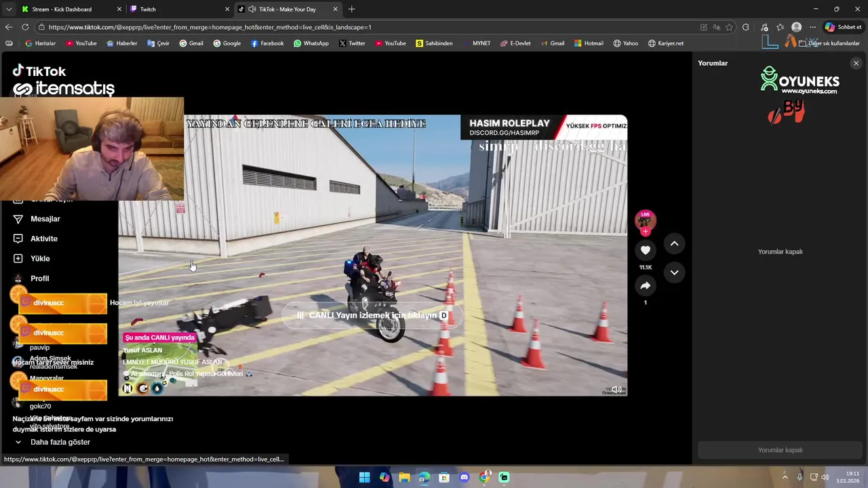Click the Yorumlar kapalı comment field

[x=780, y=450]
